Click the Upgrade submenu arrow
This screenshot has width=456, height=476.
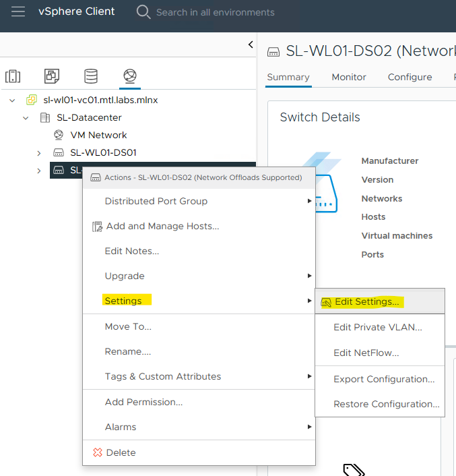click(309, 276)
